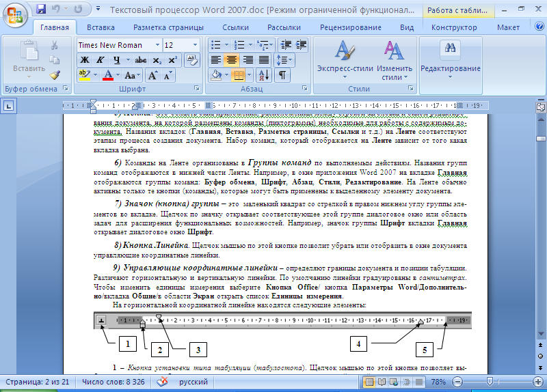Zoom in with the plus button

538,382
